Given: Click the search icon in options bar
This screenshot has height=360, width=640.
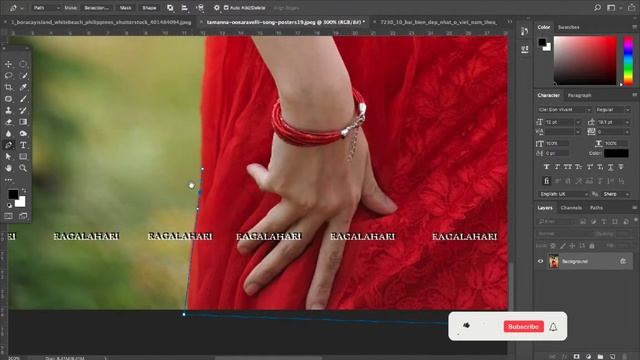Looking at the screenshot, I should point(597,8).
